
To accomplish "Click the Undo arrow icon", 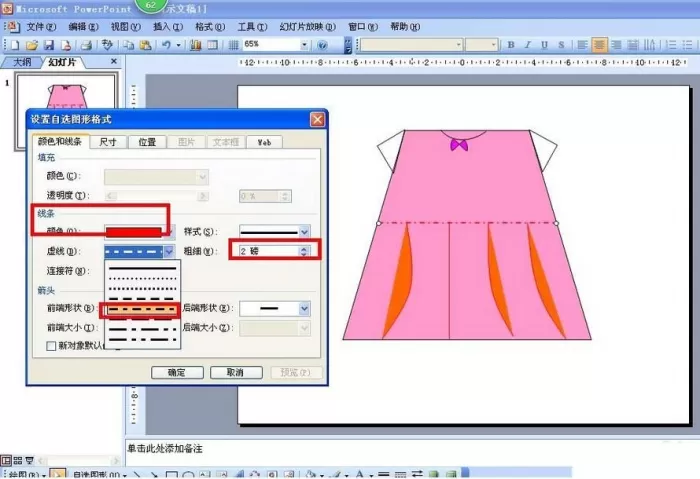I will pyautogui.click(x=166, y=45).
